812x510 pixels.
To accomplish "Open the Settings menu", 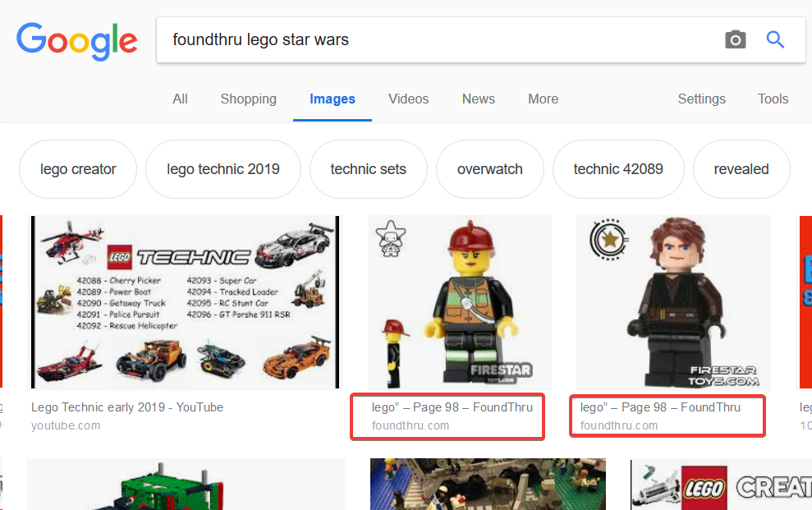I will [x=702, y=99].
